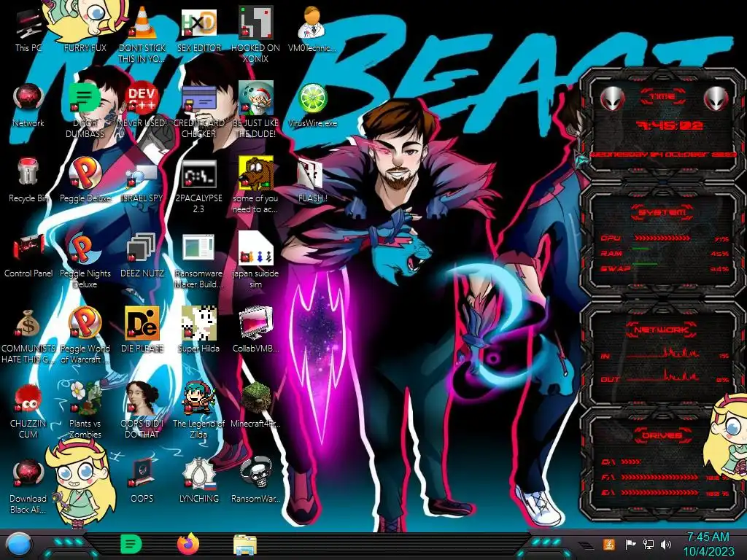This screenshot has height=560, width=747.
Task: Click the right alien head on Time widget
Action: [x=716, y=98]
